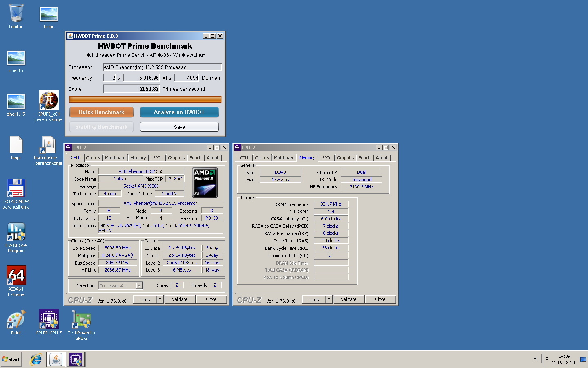Switch to Graphics tab in left CPU-Z window

176,158
